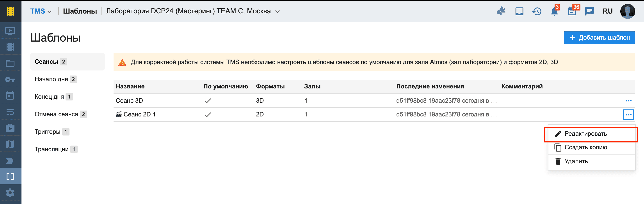
Task: Open the notifications bell icon
Action: pos(554,11)
